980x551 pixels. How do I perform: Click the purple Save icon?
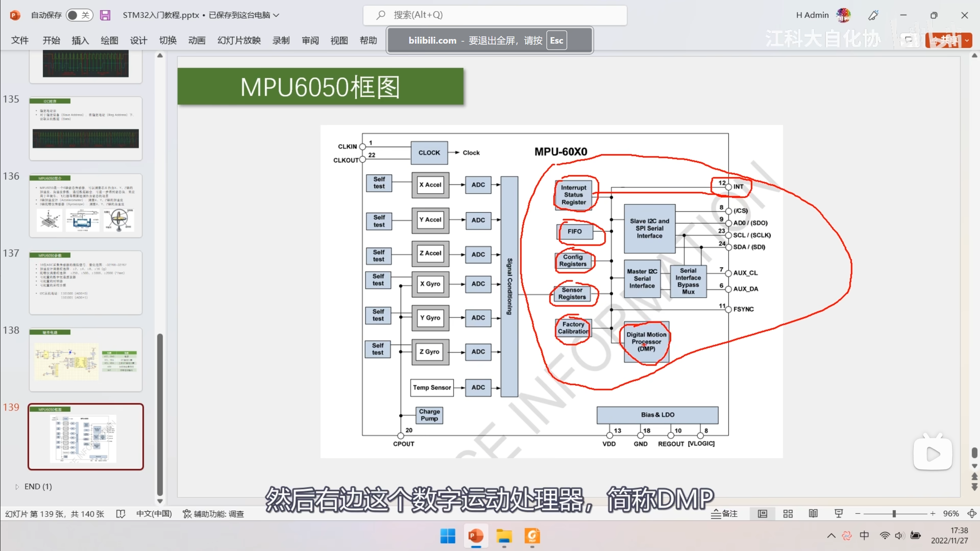point(105,15)
